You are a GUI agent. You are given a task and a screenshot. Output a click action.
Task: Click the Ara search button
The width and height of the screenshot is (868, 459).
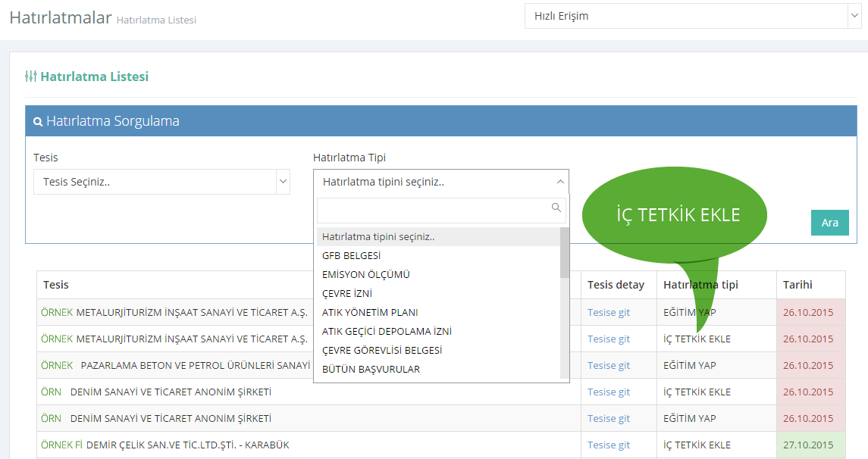click(x=830, y=223)
